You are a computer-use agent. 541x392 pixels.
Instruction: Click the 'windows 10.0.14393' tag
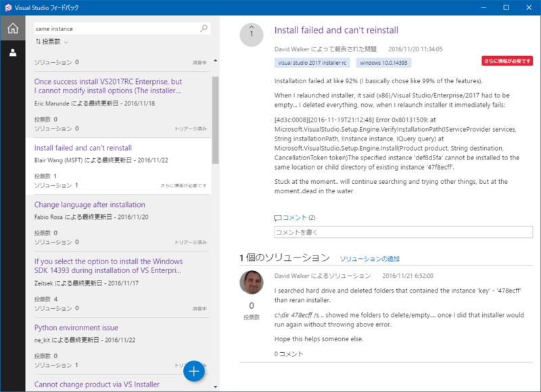pos(383,63)
